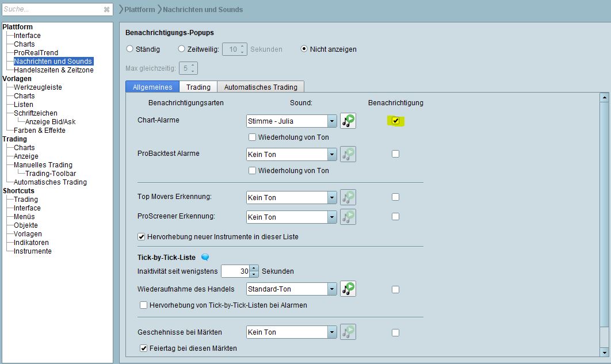Select the Zeitweilig radio button

tap(181, 49)
